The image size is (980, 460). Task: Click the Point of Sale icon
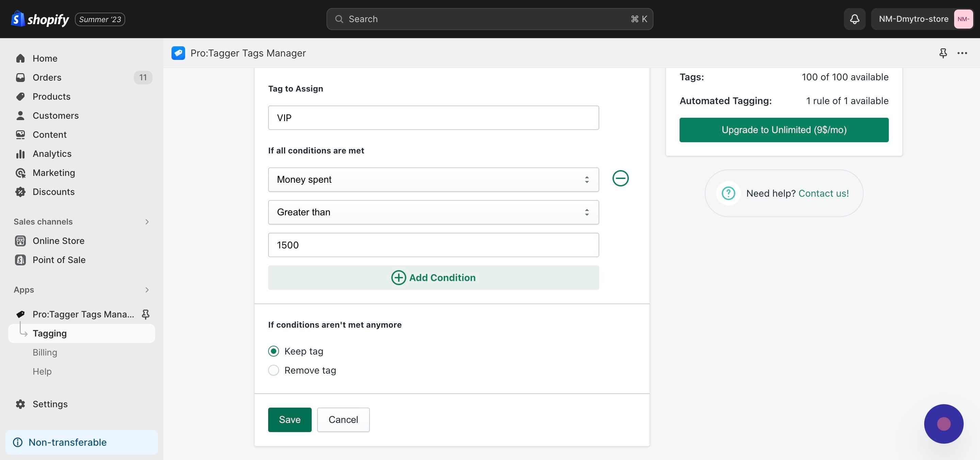pyautogui.click(x=20, y=260)
